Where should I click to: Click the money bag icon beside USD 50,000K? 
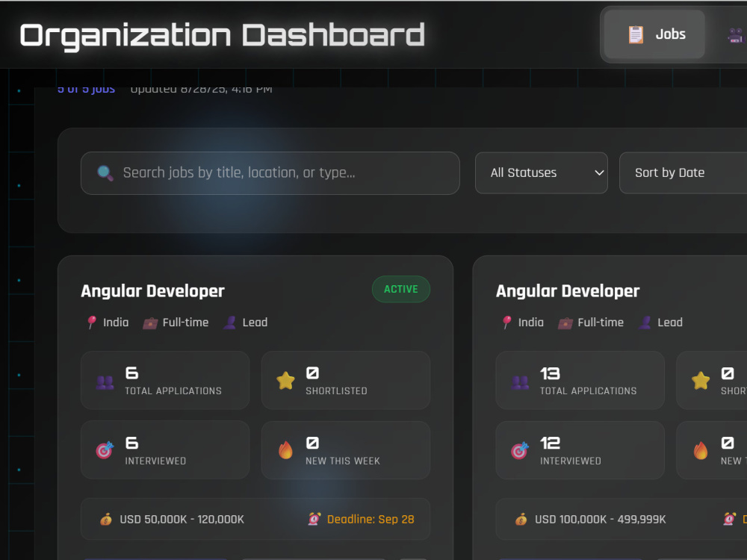106,519
